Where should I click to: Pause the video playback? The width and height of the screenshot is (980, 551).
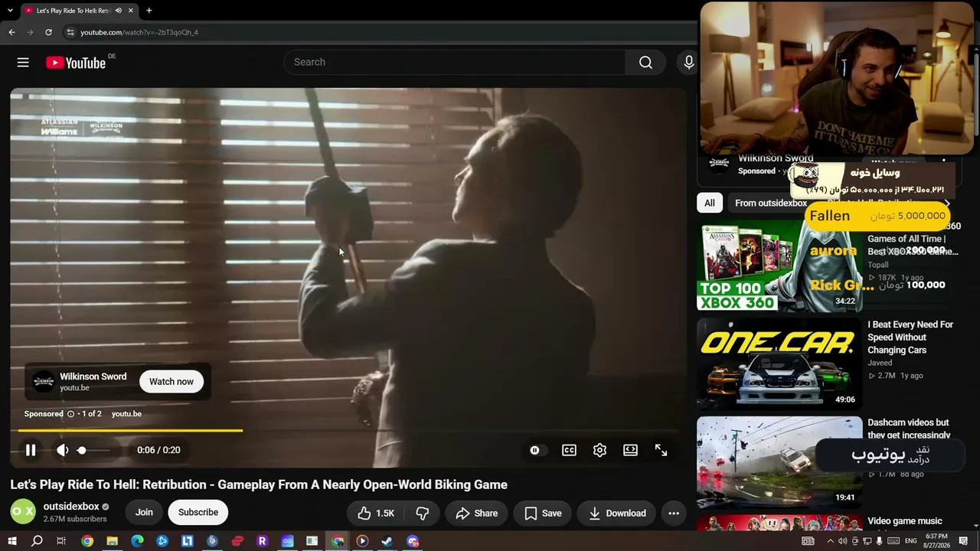pyautogui.click(x=31, y=450)
